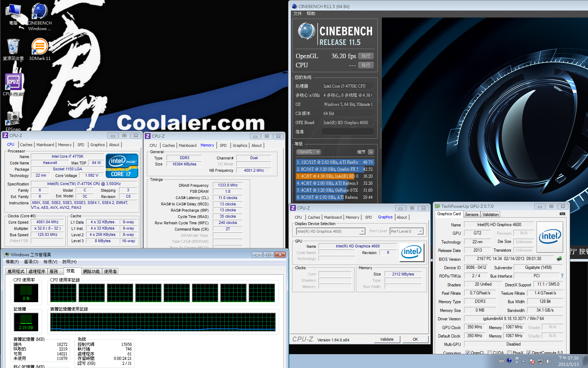Open the EPSnap camera desktop icon
588x368 pixels.
13,121
